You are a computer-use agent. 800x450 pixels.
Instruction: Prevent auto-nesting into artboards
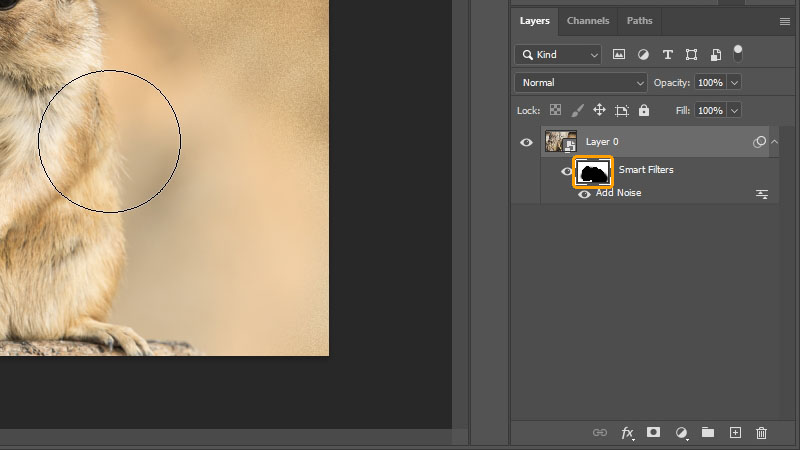(621, 111)
